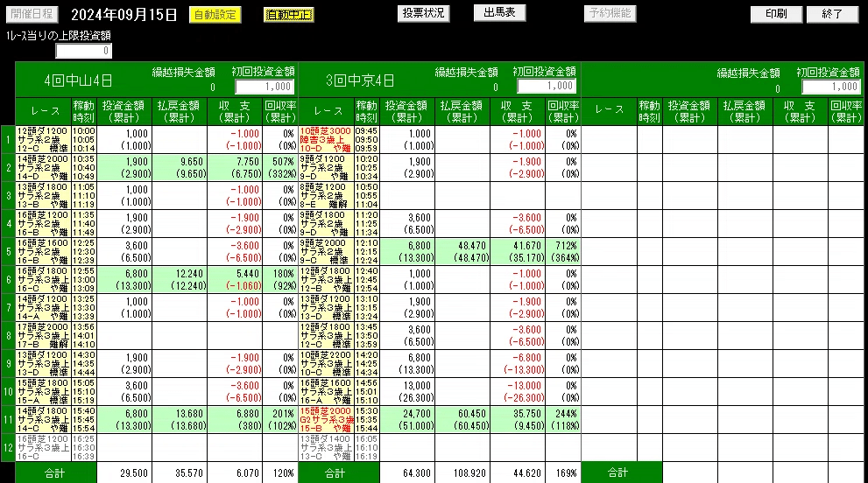Viewport: 868px width, 483px height.
Task: Select 初回投資金額 field in the empty third venue
Action: (831, 87)
